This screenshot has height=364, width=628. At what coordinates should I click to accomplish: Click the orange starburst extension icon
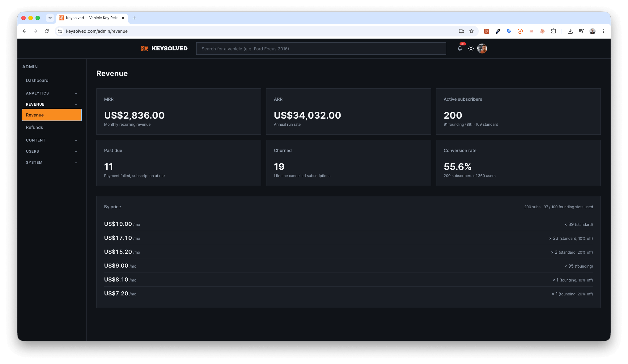[x=542, y=31]
